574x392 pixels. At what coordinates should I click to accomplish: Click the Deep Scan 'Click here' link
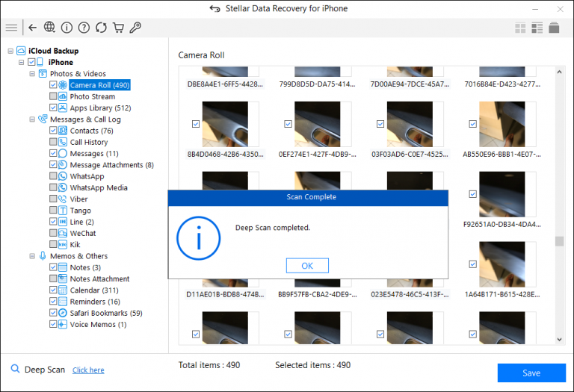(88, 370)
